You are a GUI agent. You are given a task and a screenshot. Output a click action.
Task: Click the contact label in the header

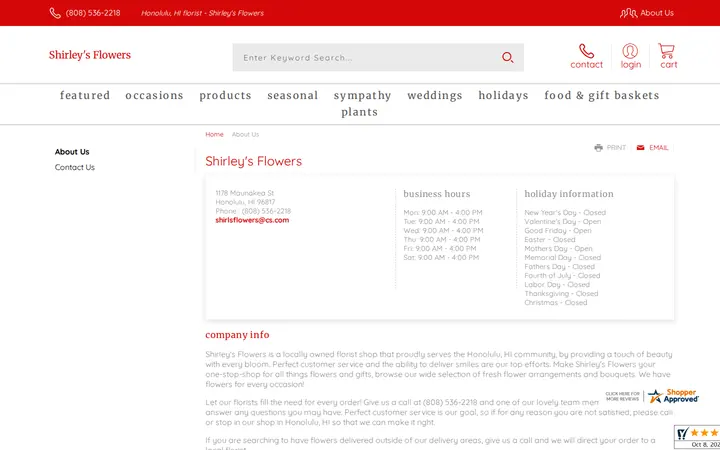click(586, 65)
